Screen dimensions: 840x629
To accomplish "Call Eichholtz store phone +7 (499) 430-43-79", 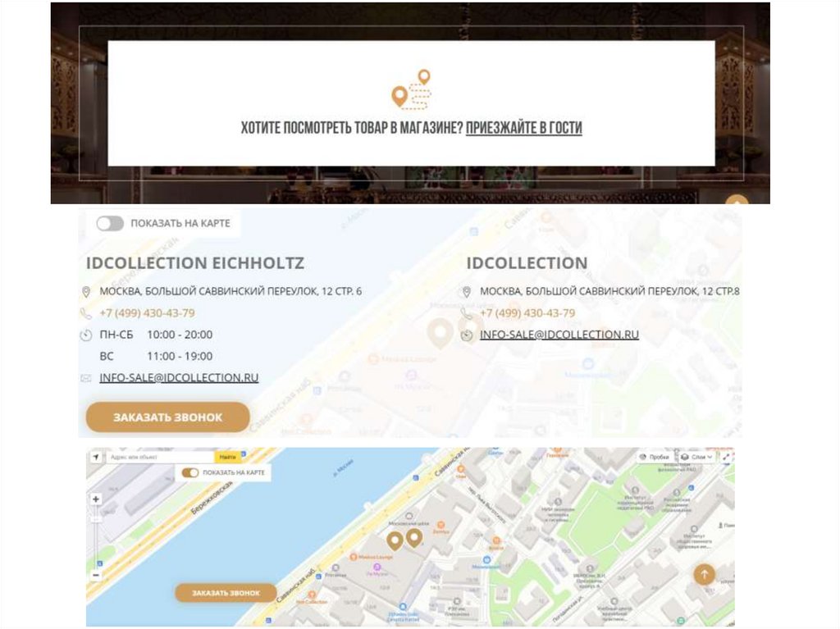I will coord(147,313).
